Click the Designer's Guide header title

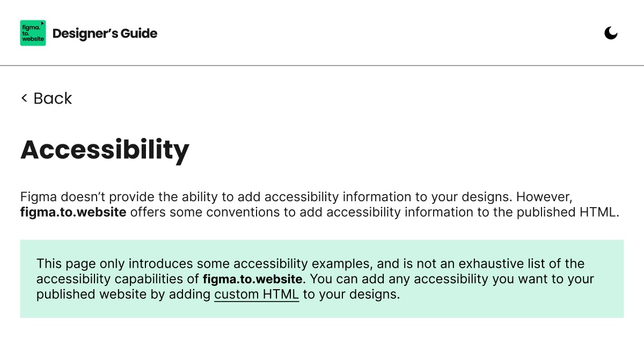106,33
